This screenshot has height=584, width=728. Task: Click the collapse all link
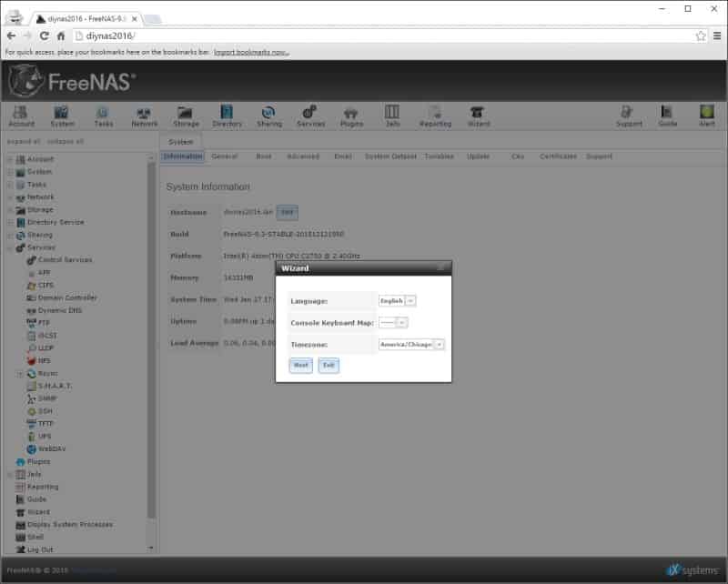point(66,141)
